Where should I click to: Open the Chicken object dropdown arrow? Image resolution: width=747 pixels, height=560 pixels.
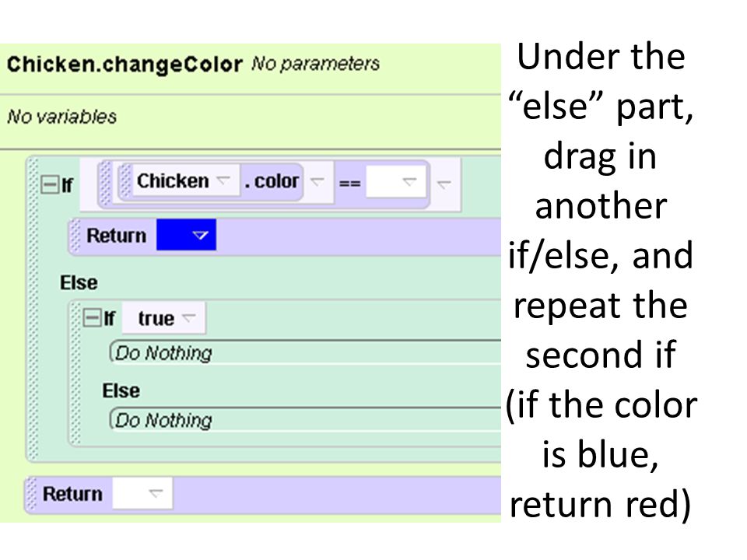223,180
